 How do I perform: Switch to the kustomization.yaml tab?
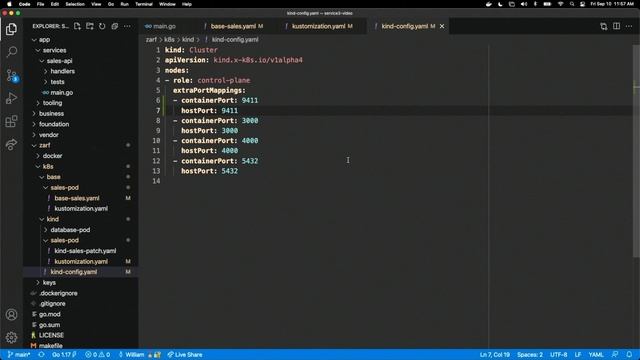[x=318, y=26]
